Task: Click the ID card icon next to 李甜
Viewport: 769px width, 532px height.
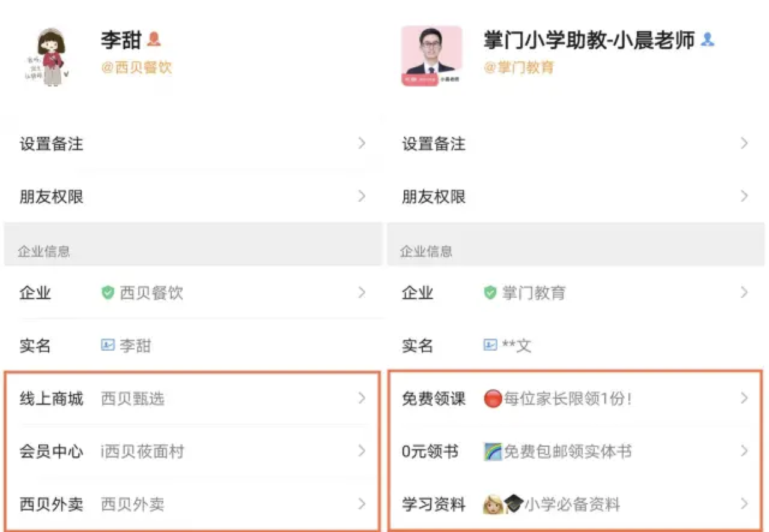Action: tap(108, 346)
